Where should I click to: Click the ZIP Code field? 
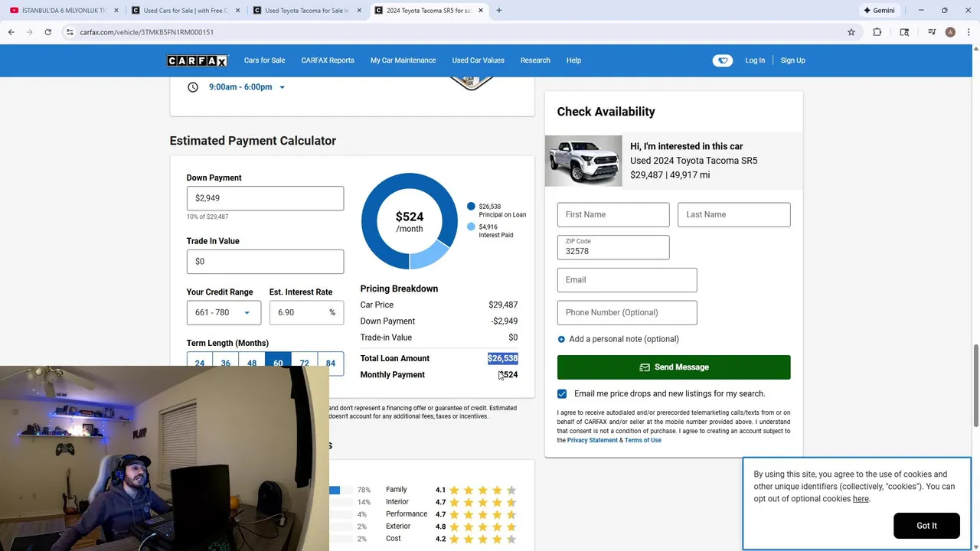pyautogui.click(x=613, y=247)
